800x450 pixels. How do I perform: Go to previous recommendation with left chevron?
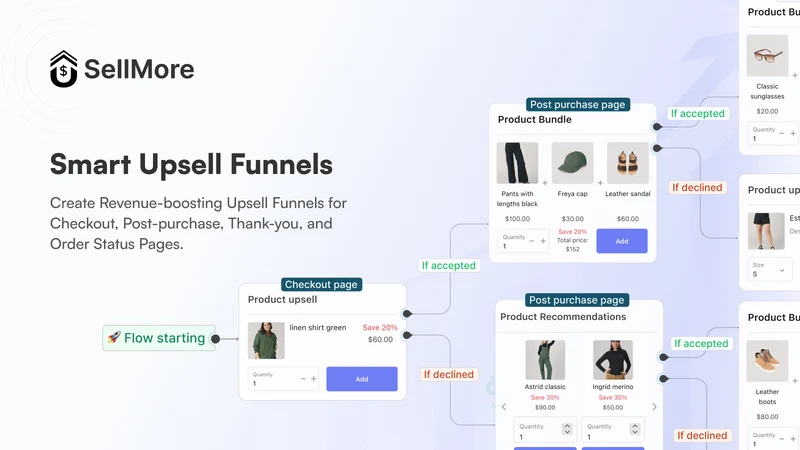(x=504, y=407)
